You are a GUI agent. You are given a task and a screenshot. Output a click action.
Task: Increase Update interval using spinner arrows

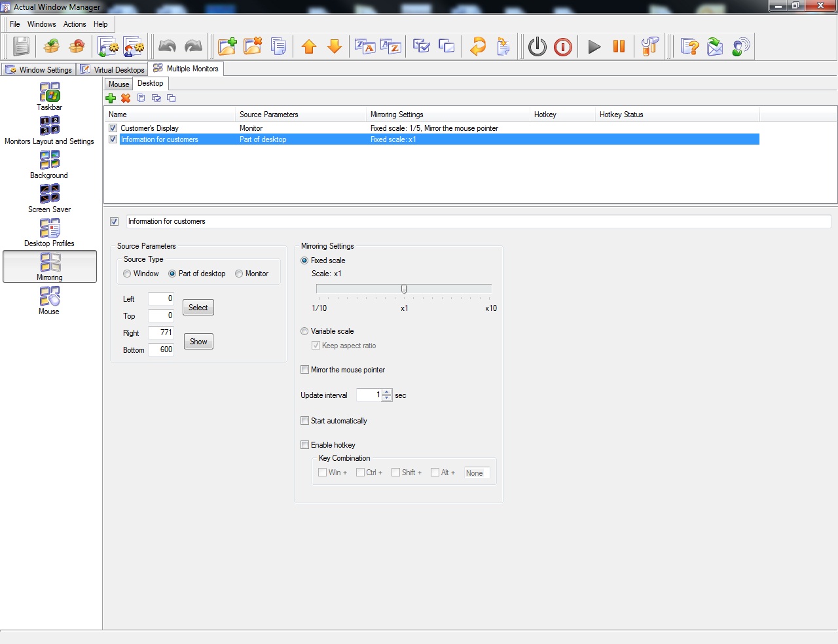387,392
